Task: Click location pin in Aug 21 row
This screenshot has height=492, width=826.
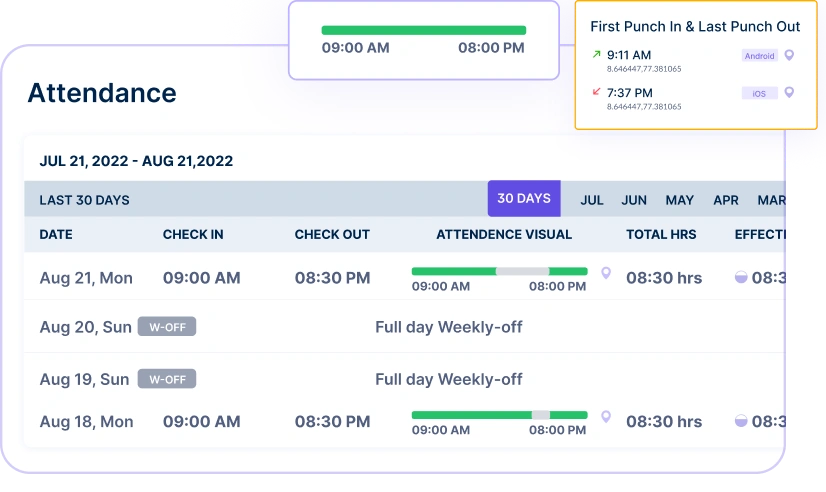Action: (x=605, y=273)
